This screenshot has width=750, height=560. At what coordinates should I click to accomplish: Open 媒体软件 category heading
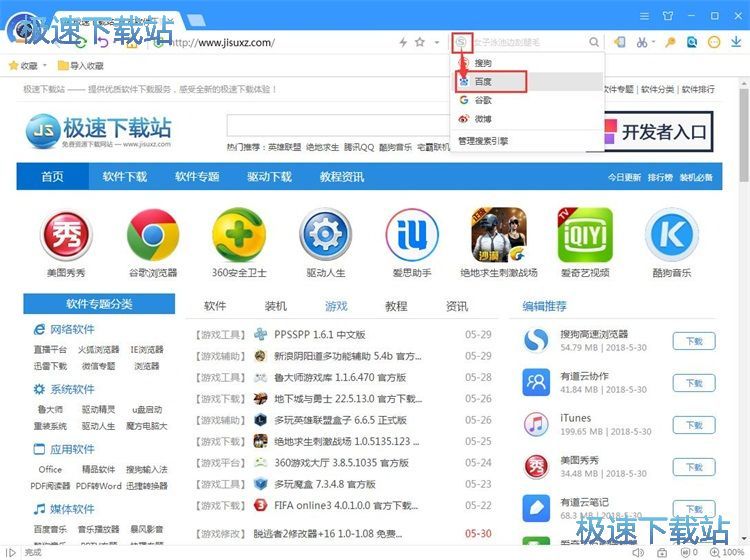(72, 509)
